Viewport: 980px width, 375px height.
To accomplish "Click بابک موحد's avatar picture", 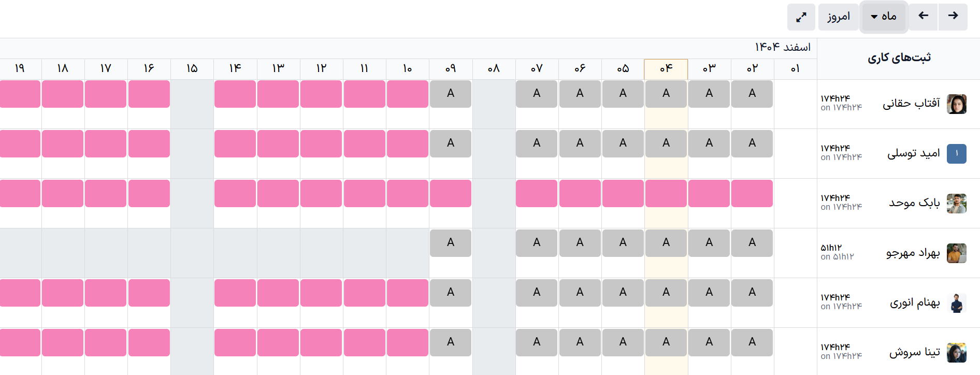I will pyautogui.click(x=956, y=204).
